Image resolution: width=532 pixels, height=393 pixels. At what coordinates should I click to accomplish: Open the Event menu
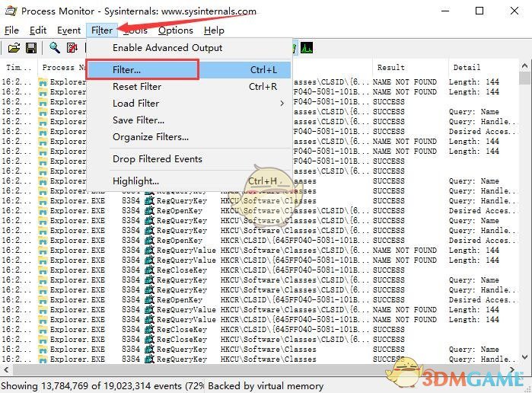68,30
